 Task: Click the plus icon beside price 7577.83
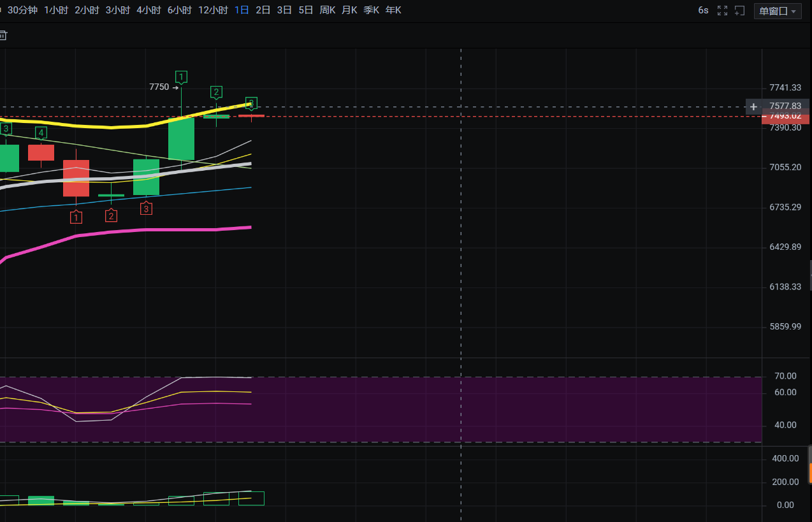tap(753, 106)
